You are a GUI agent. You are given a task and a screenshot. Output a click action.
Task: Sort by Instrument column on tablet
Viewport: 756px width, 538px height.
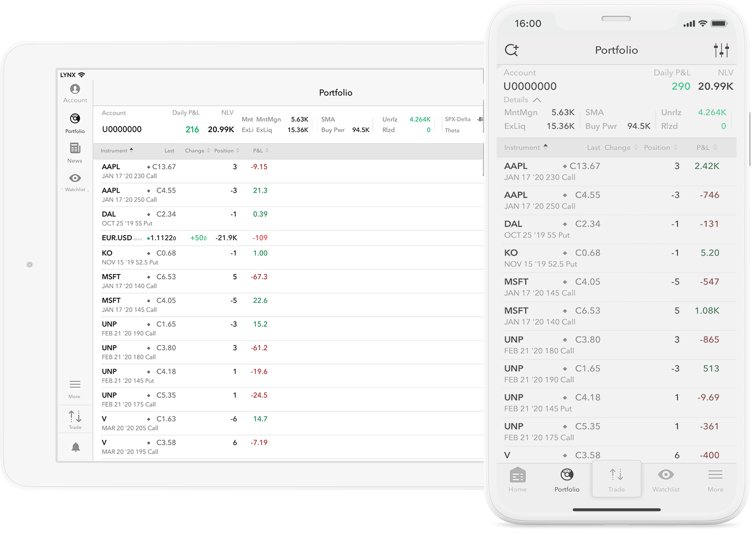pyautogui.click(x=117, y=150)
